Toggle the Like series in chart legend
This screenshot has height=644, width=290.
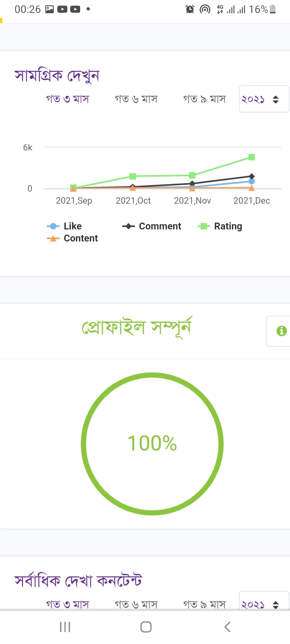click(x=64, y=226)
